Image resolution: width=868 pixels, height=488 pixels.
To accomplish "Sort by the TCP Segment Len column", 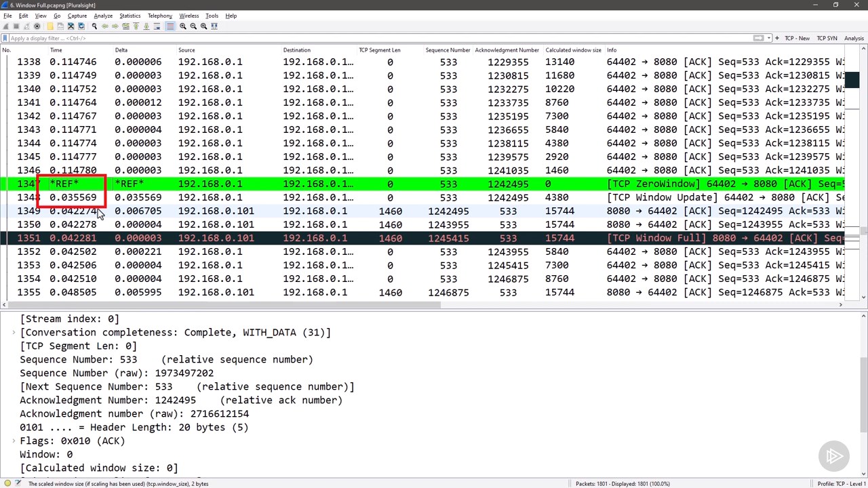I will (x=380, y=49).
